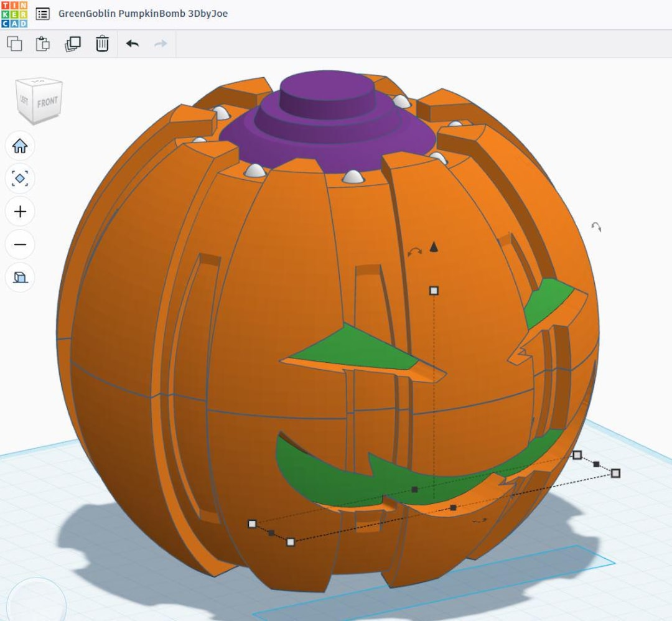Click black midpoint handle on left edge
Image resolution: width=672 pixels, height=621 pixels.
point(271,533)
